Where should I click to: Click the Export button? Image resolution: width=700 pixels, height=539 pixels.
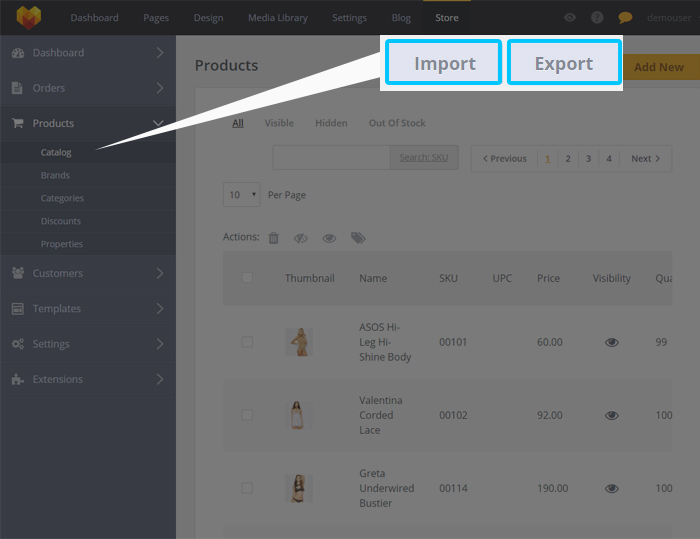pyautogui.click(x=564, y=63)
